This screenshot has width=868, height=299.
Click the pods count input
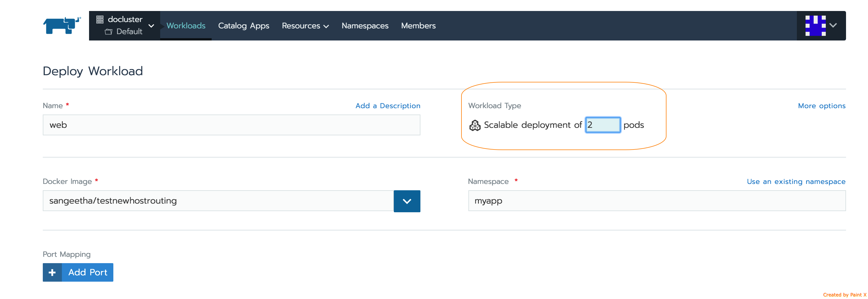click(603, 125)
